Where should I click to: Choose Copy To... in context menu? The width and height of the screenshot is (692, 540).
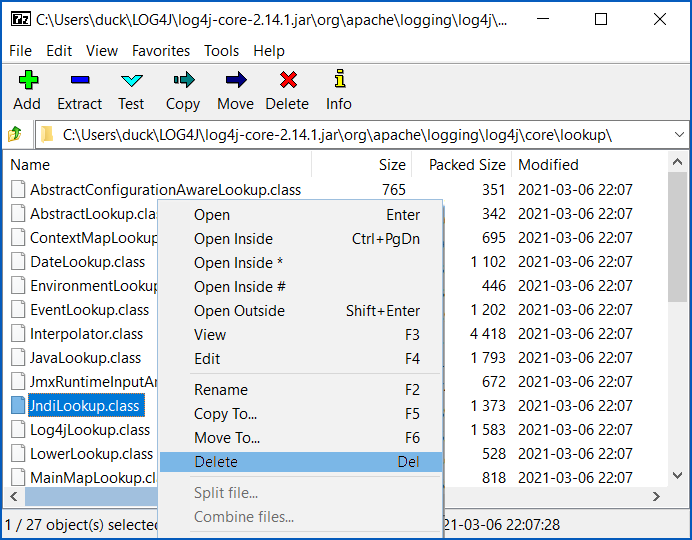pyautogui.click(x=301, y=414)
